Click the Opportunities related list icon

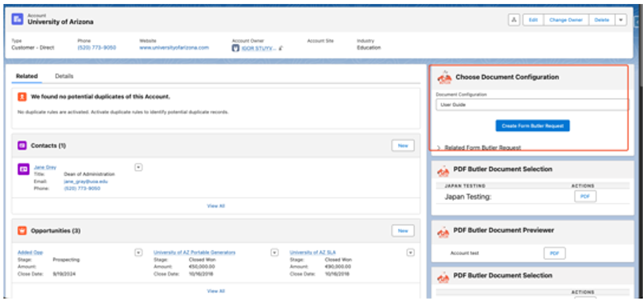[x=22, y=231]
